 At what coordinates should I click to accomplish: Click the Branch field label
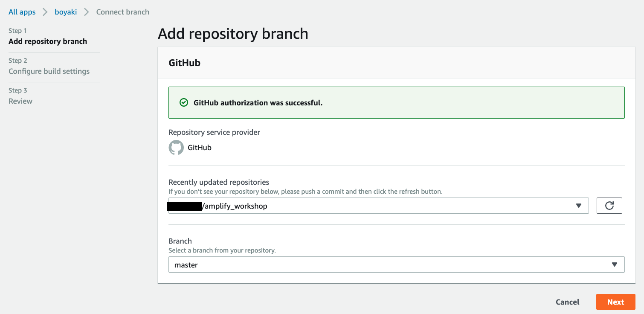coord(180,241)
